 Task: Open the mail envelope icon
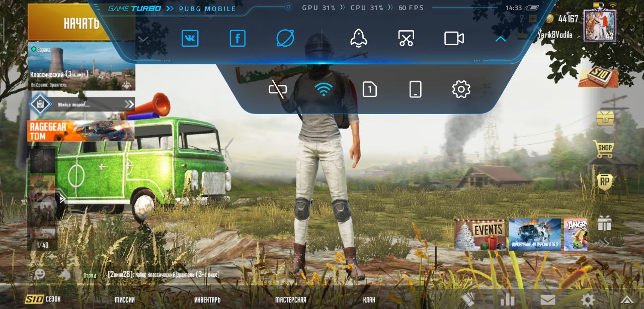tap(548, 300)
